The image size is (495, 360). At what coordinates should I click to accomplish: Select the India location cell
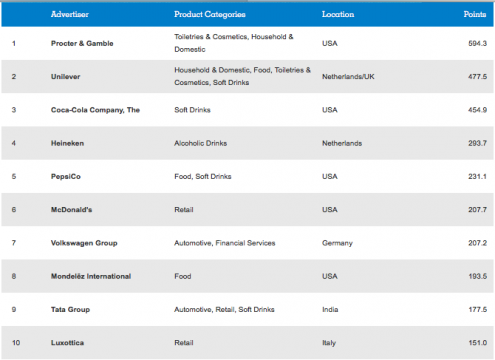click(x=330, y=310)
